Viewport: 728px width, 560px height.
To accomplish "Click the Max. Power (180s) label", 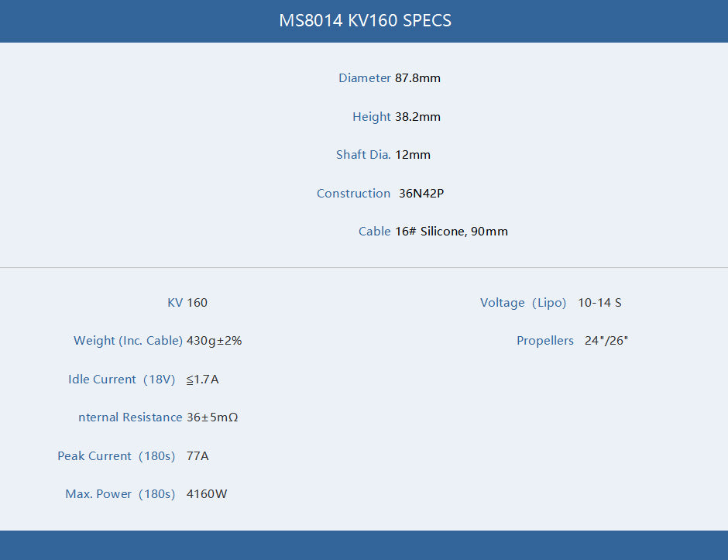I will (120, 494).
